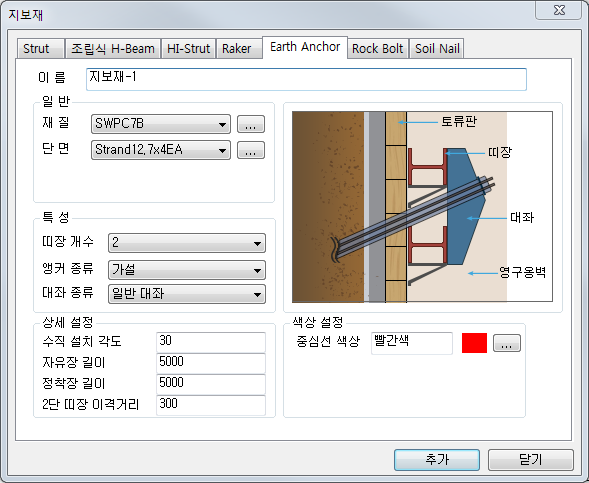589x483 pixels.
Task: Switch to the HI-Strut tab
Action: (189, 48)
